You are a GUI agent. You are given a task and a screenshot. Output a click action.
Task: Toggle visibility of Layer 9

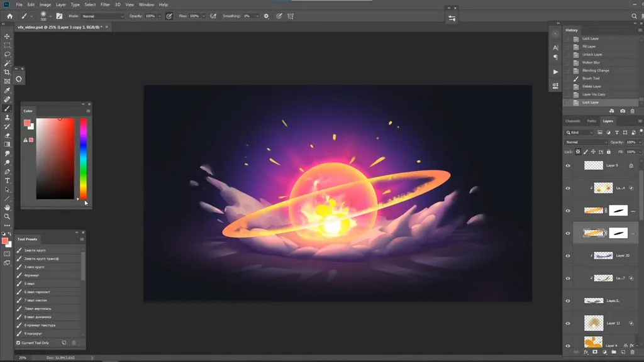click(x=568, y=166)
